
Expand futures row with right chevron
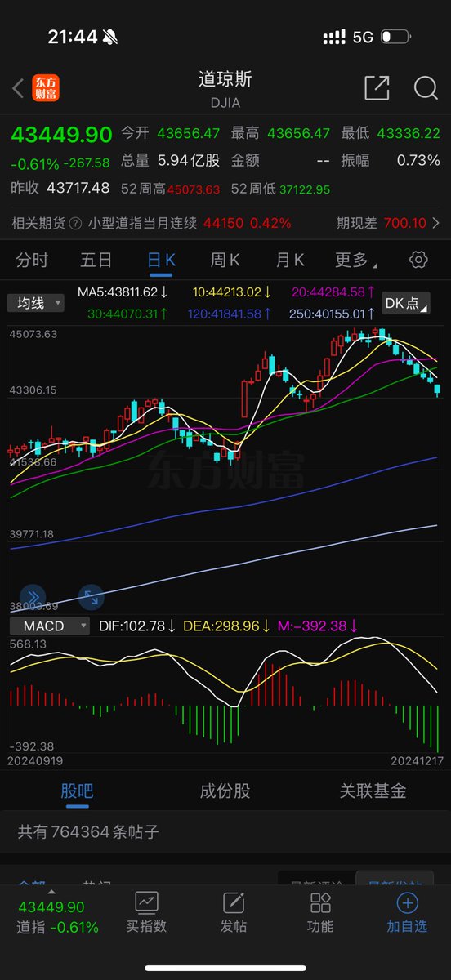point(435,223)
